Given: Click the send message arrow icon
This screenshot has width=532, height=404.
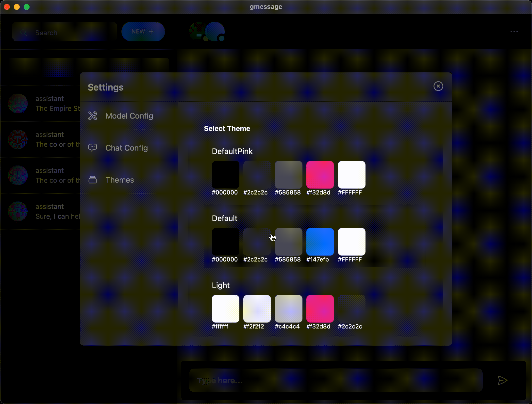Looking at the screenshot, I should click(502, 380).
